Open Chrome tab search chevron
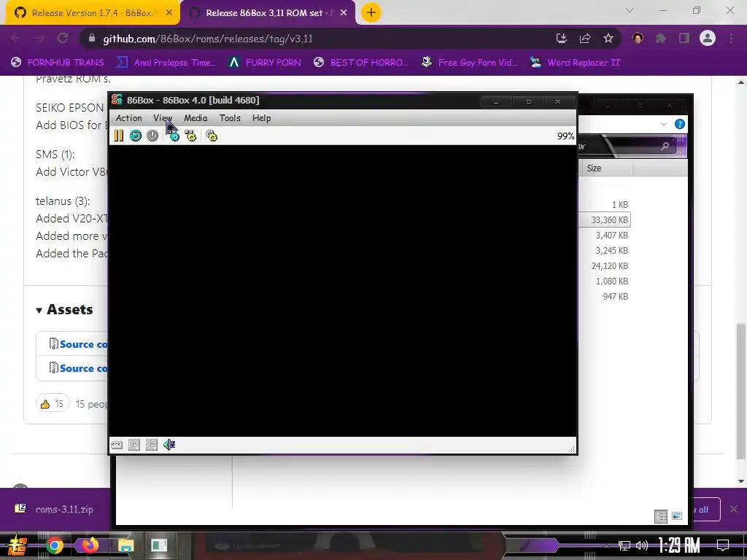747x560 pixels. [630, 10]
